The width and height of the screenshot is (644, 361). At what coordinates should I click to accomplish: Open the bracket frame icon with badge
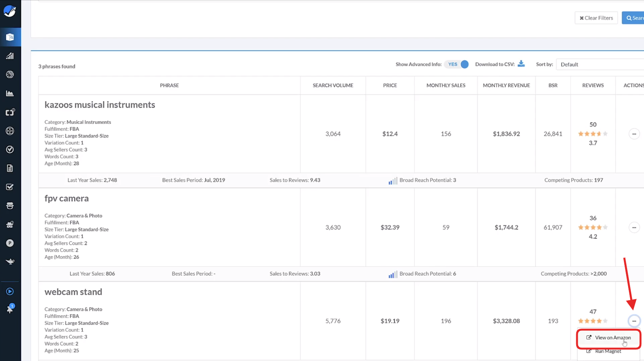(10, 112)
